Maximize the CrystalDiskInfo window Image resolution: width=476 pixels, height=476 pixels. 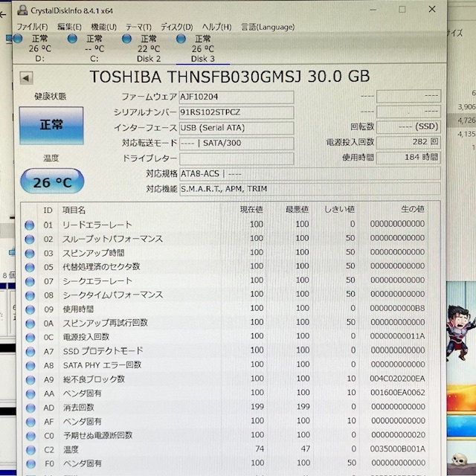[402, 10]
